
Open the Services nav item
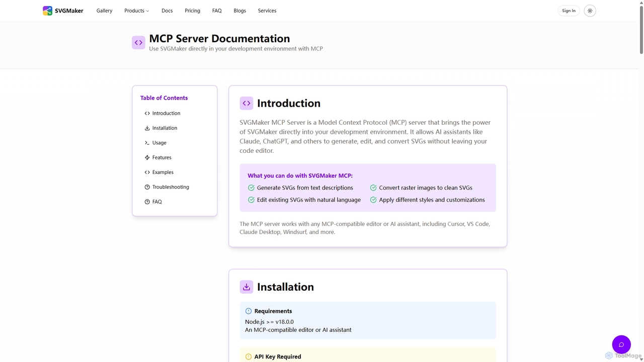267,11
